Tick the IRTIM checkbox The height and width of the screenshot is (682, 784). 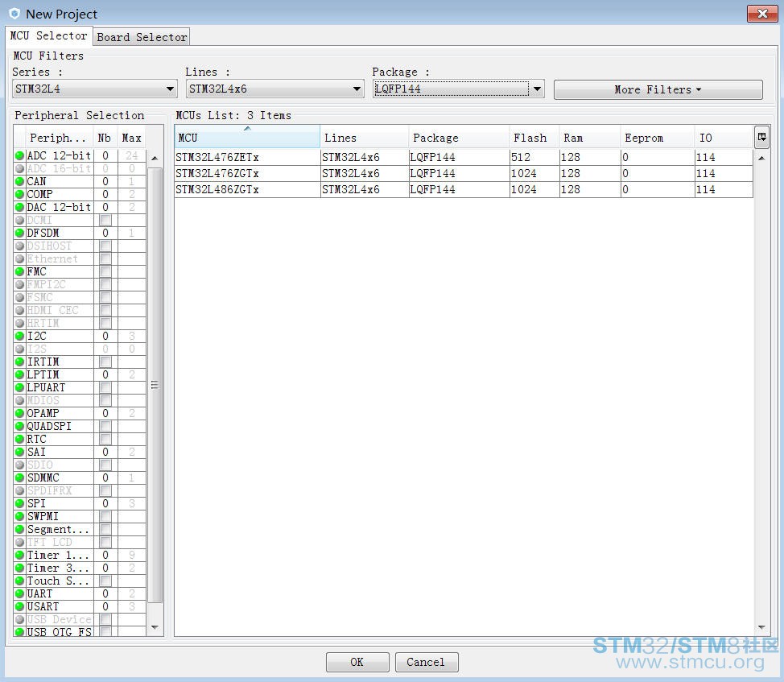coord(105,362)
